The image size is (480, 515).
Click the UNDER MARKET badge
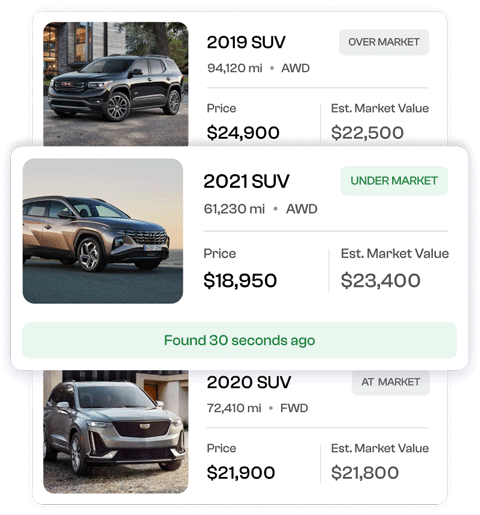click(x=394, y=181)
